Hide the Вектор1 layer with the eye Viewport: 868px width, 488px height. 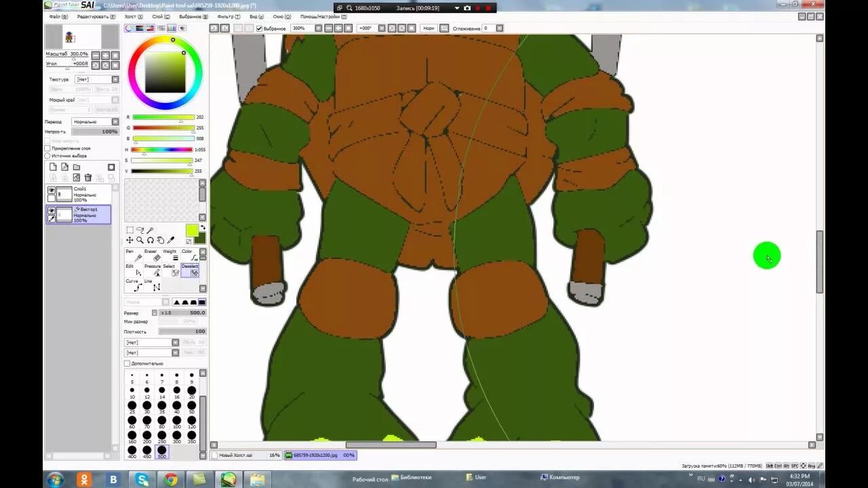pos(52,211)
